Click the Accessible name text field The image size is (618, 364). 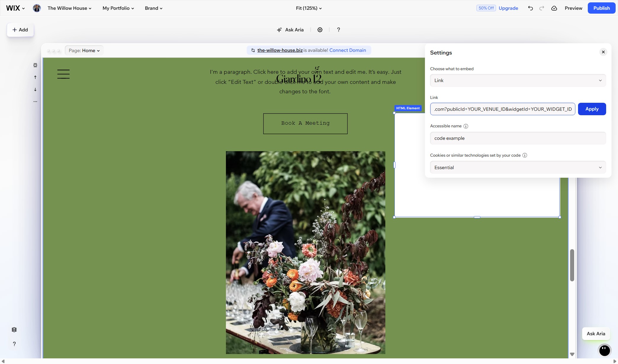point(518,138)
